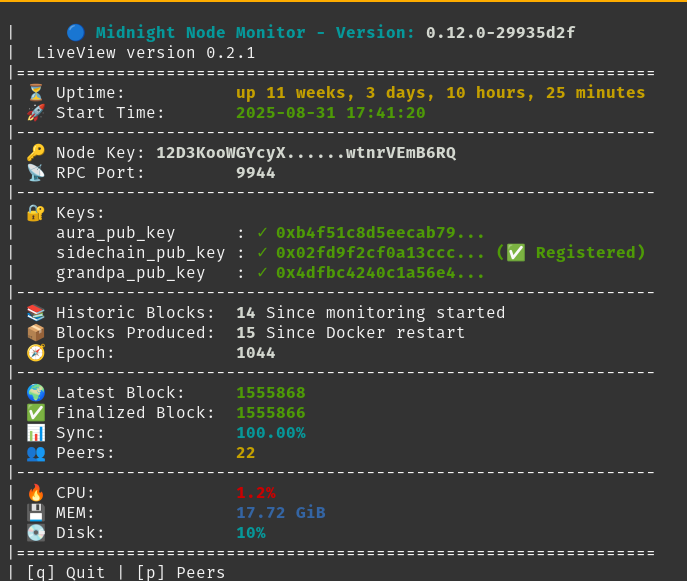Click the bar chart icon beside Sync
The height and width of the screenshot is (581, 687).
(x=36, y=433)
